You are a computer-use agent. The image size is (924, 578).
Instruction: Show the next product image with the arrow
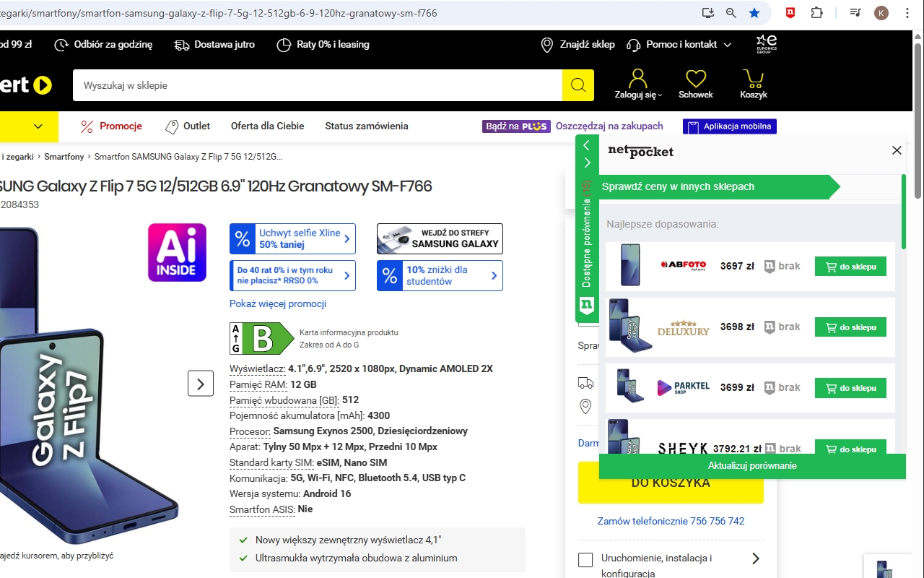(201, 383)
